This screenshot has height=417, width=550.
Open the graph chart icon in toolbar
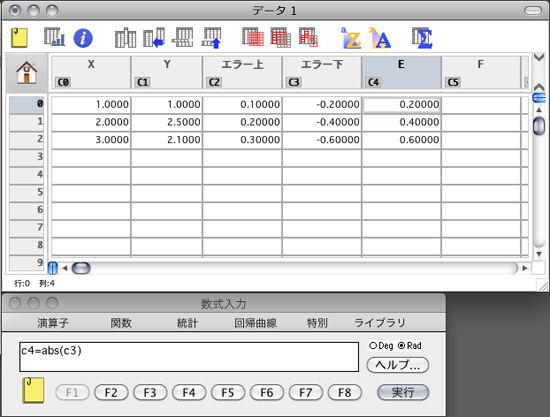point(54,37)
